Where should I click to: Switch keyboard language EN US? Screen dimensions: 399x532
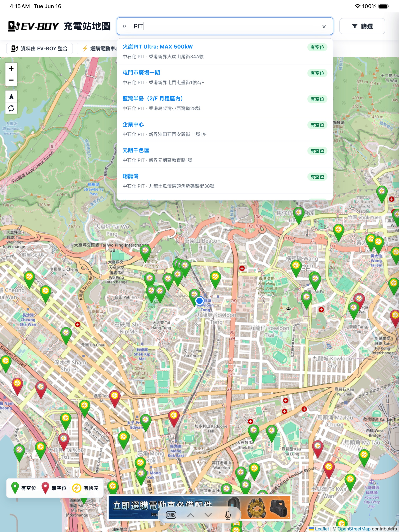(171, 515)
